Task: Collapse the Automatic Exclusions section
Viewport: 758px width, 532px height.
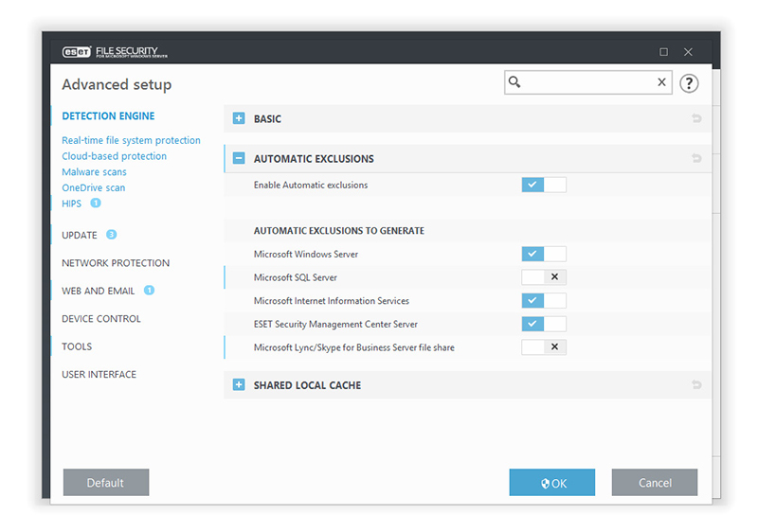Action: pyautogui.click(x=239, y=159)
